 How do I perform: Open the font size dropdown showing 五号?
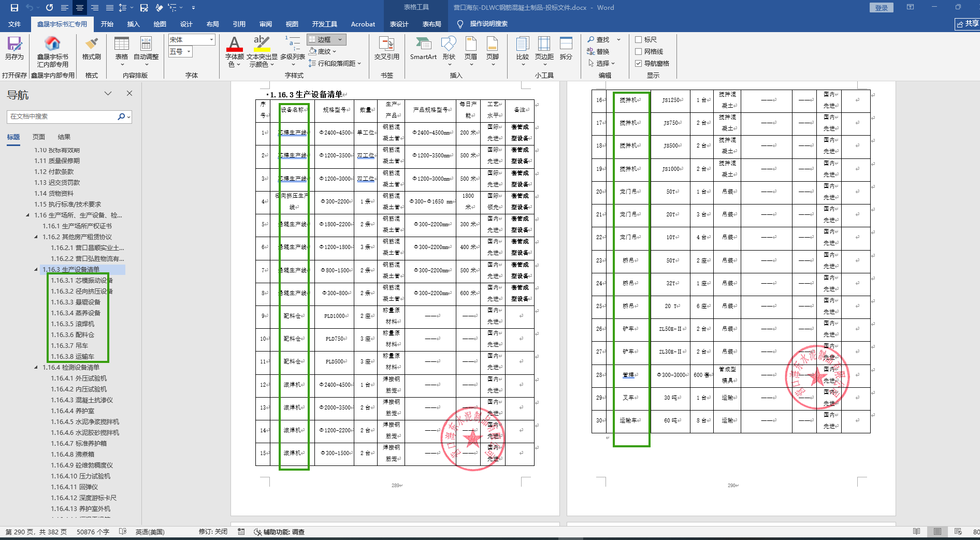(189, 52)
